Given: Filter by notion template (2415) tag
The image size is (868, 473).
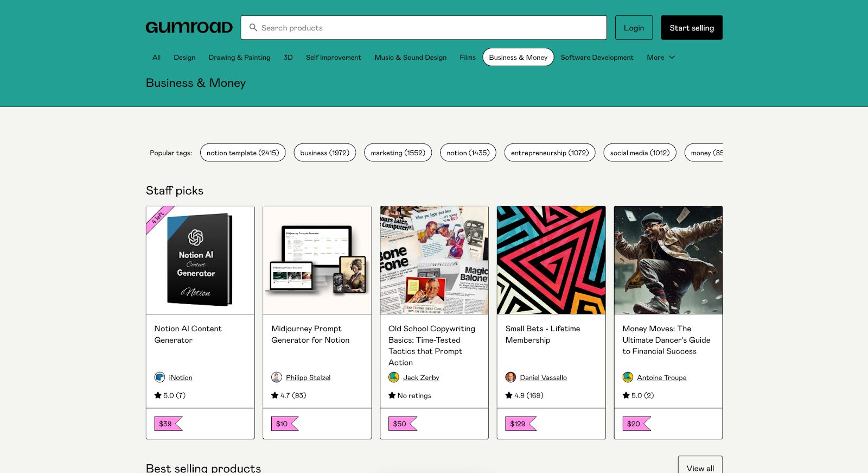Looking at the screenshot, I should [242, 153].
